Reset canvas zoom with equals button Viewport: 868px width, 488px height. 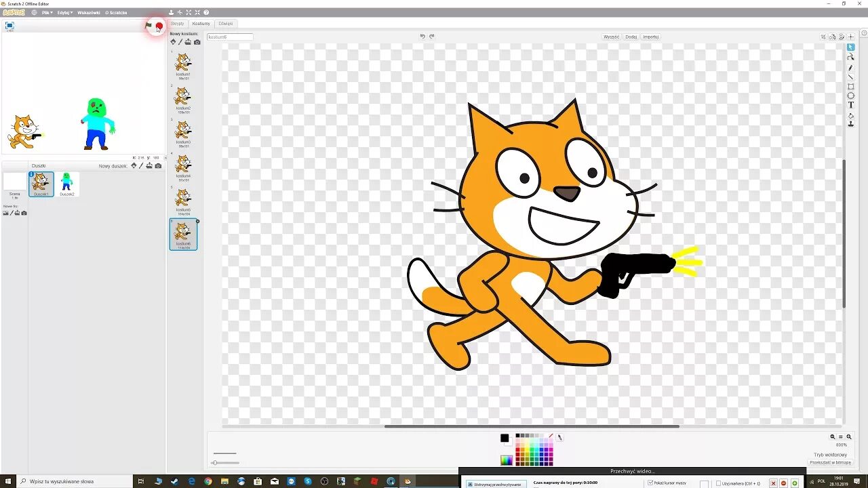(x=840, y=437)
